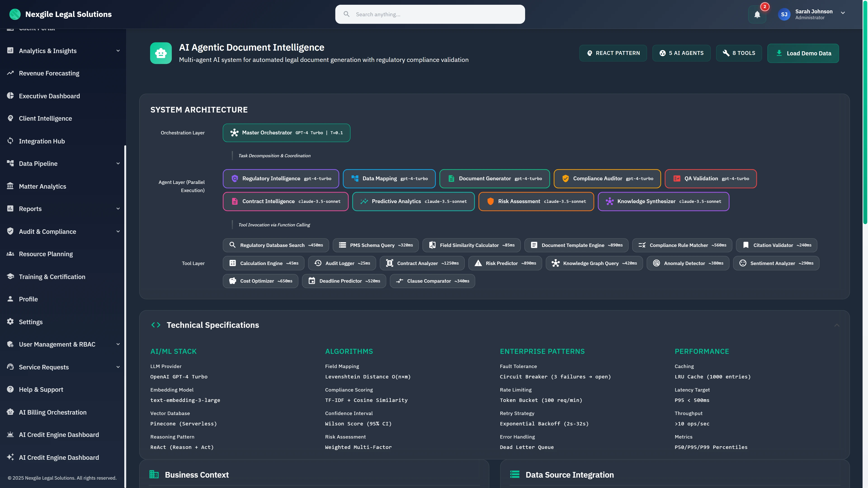Collapse the Technical Specifications panel
Viewport: 868px width, 488px height.
pos(837,325)
